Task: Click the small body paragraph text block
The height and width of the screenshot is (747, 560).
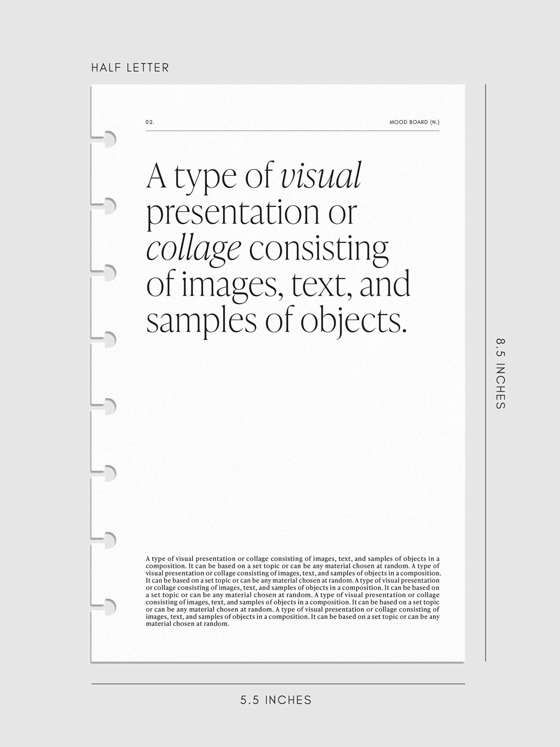Action: 293,591
